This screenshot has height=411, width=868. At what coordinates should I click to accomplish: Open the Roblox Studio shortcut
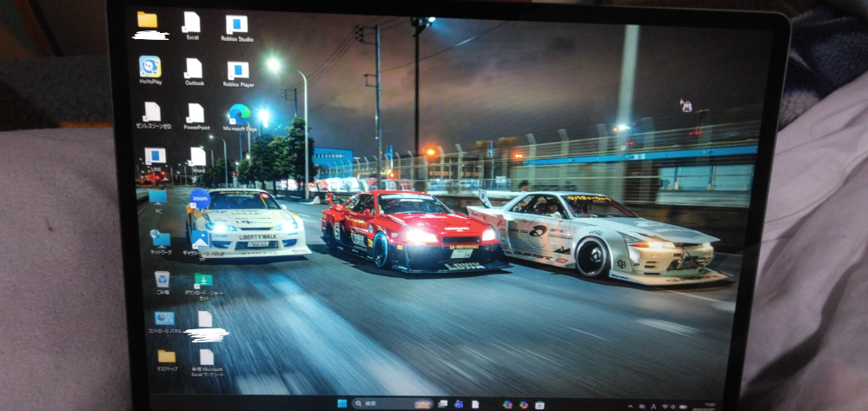point(237,29)
